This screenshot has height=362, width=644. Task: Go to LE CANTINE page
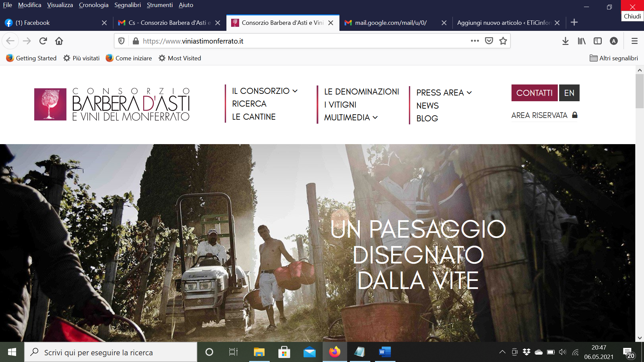[x=254, y=117]
